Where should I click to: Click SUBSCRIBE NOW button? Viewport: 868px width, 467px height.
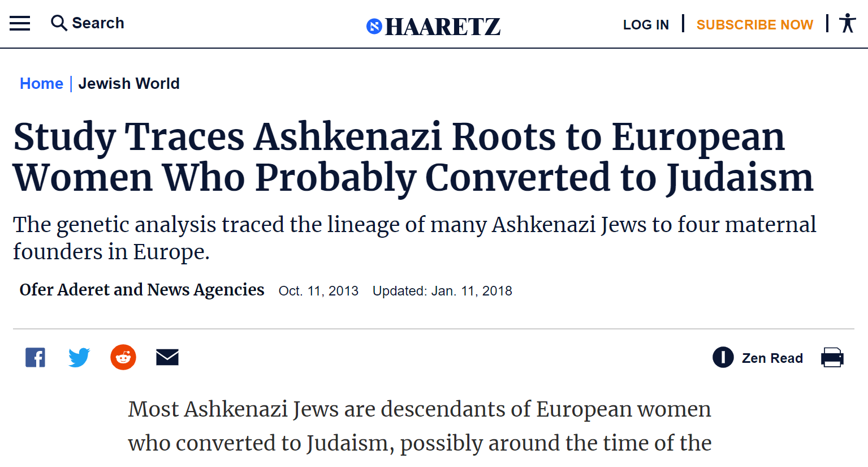pyautogui.click(x=754, y=25)
